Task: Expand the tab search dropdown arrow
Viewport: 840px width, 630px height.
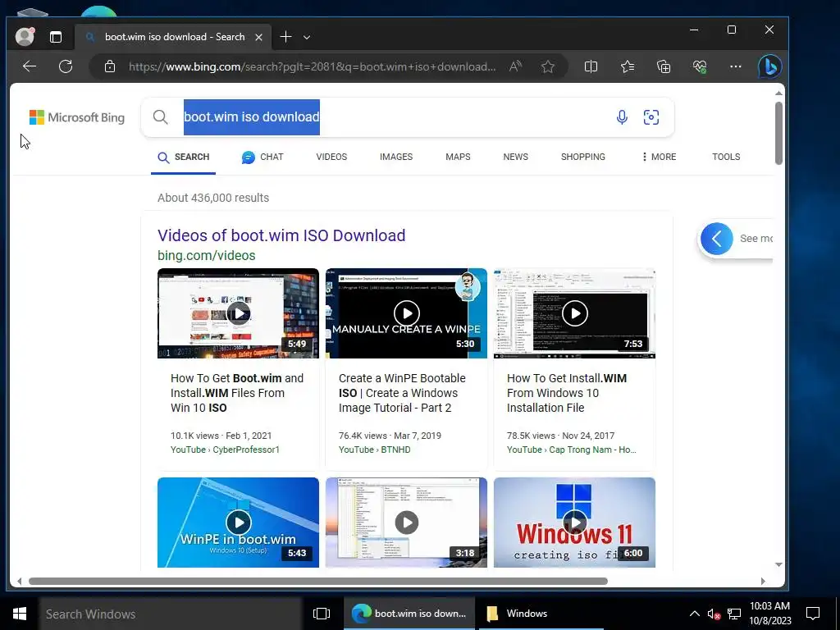Action: click(307, 37)
